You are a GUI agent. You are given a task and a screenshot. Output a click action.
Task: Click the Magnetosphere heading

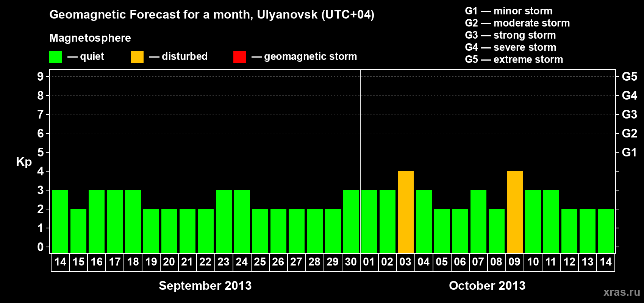point(90,38)
